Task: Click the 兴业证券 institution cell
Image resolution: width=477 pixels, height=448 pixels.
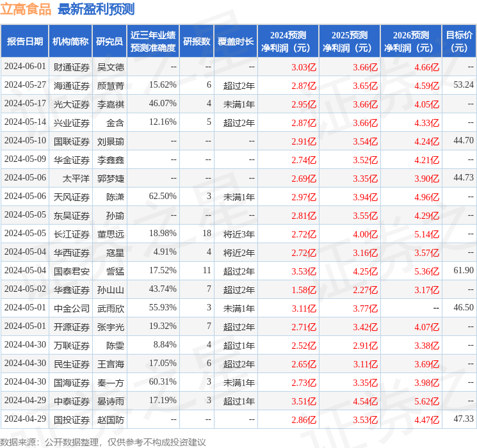Action: pos(72,123)
